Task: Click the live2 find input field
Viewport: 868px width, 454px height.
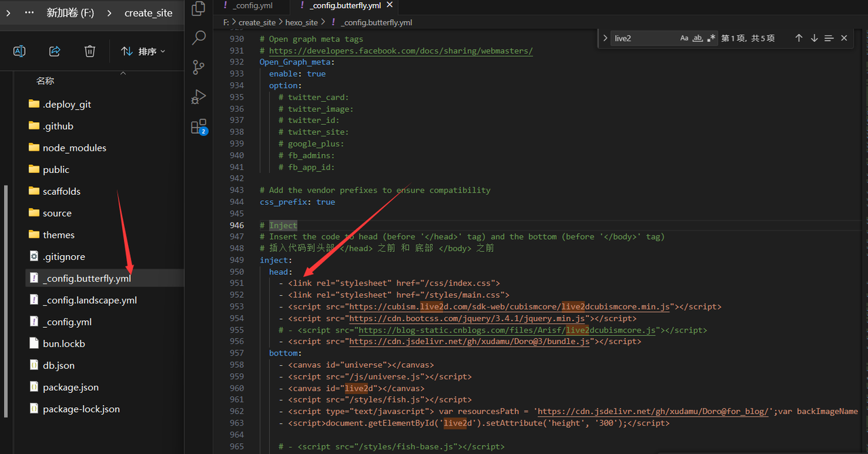Action: click(x=644, y=38)
